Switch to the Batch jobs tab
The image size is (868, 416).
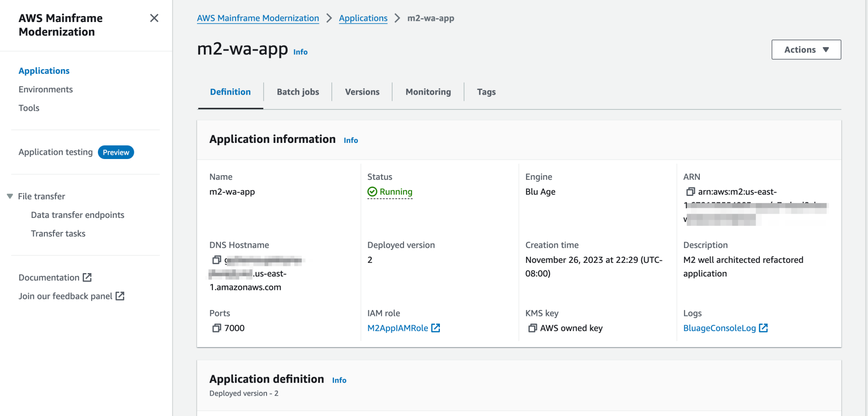(298, 92)
